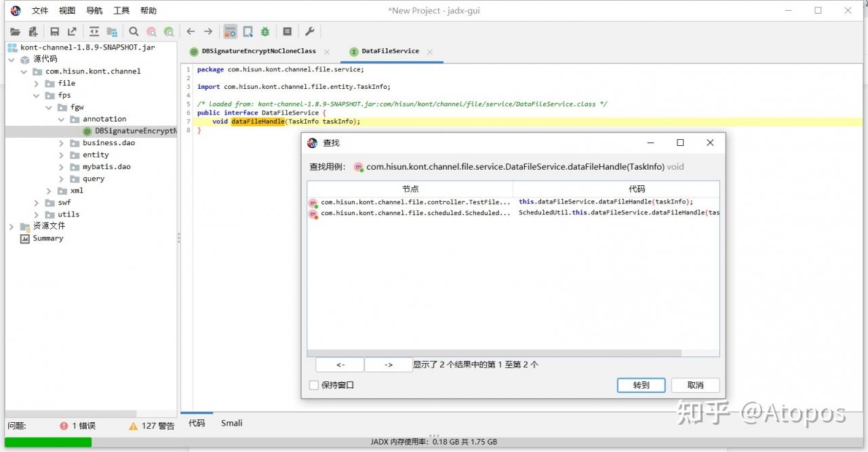Collapse the fps package node
Viewport: 868px width, 452px height.
[x=37, y=95]
